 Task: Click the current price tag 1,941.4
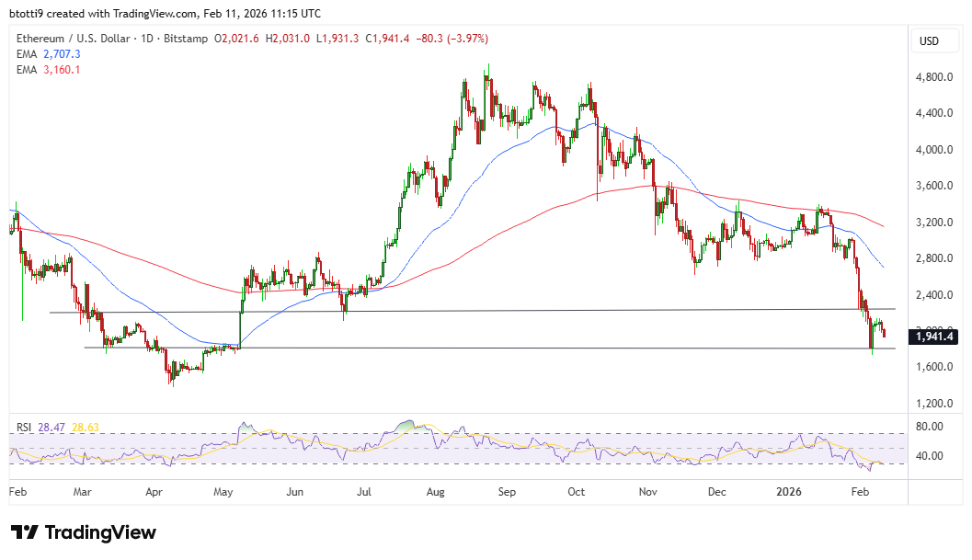pos(932,337)
